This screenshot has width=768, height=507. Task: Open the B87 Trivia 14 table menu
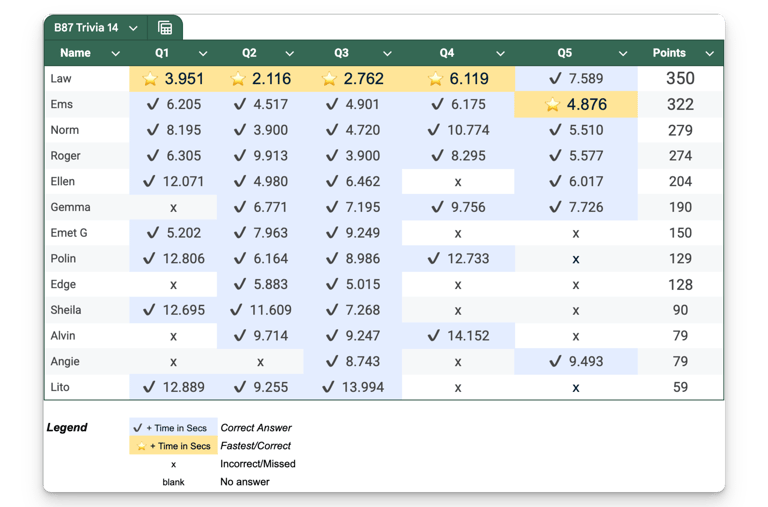pos(133,28)
